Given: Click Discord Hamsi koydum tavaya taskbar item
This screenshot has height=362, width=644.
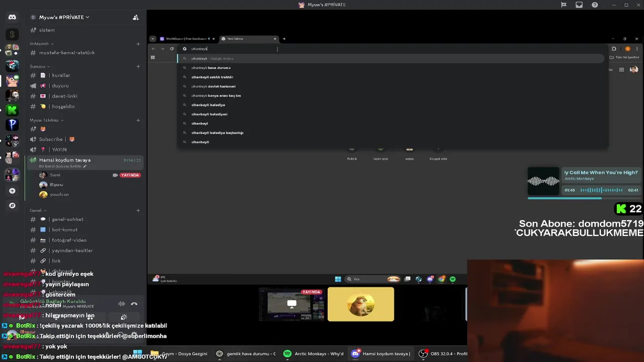Looking at the screenshot, I should [x=381, y=354].
